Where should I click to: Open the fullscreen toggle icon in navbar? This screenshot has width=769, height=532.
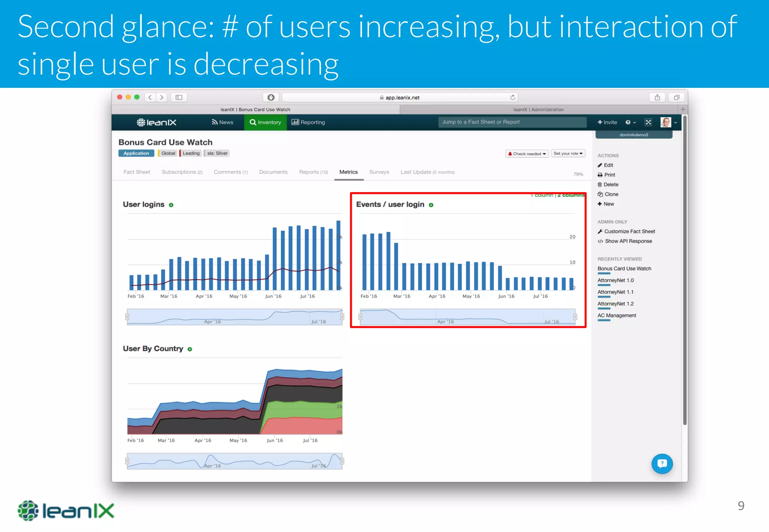pos(648,122)
